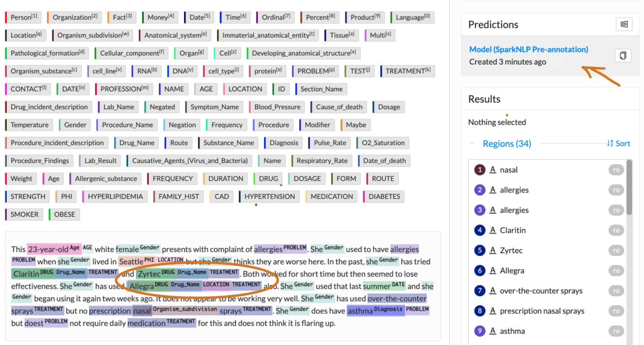
Task: Choose the Money label
Action: click(160, 17)
